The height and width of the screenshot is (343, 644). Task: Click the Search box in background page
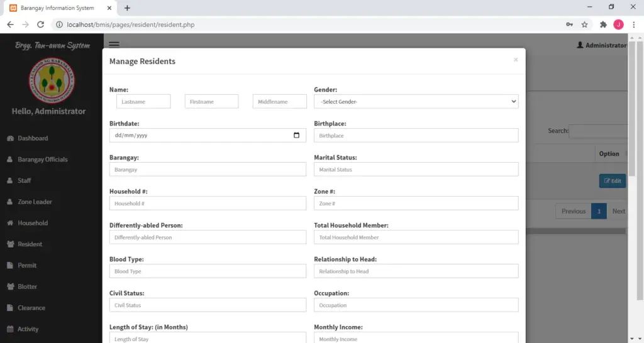(599, 131)
